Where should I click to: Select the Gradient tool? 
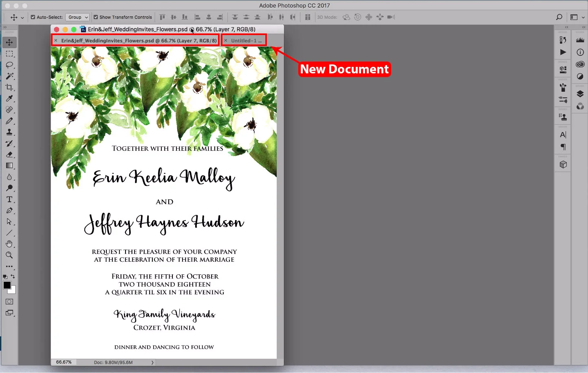tap(9, 166)
